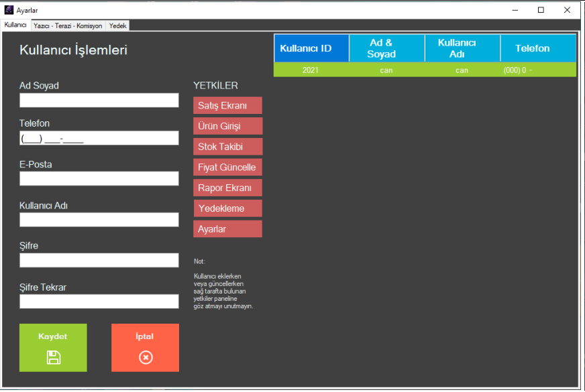Screen dimensions: 585x392
Task: Toggle the Ayarlar permission button
Action: click(227, 229)
